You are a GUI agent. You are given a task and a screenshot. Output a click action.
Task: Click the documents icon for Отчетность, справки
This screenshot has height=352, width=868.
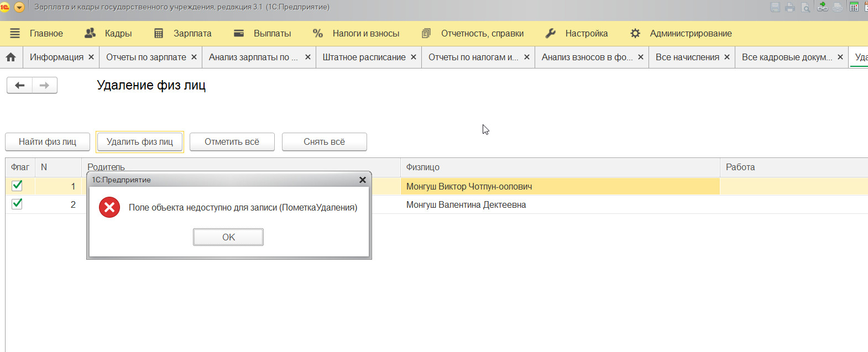point(426,33)
